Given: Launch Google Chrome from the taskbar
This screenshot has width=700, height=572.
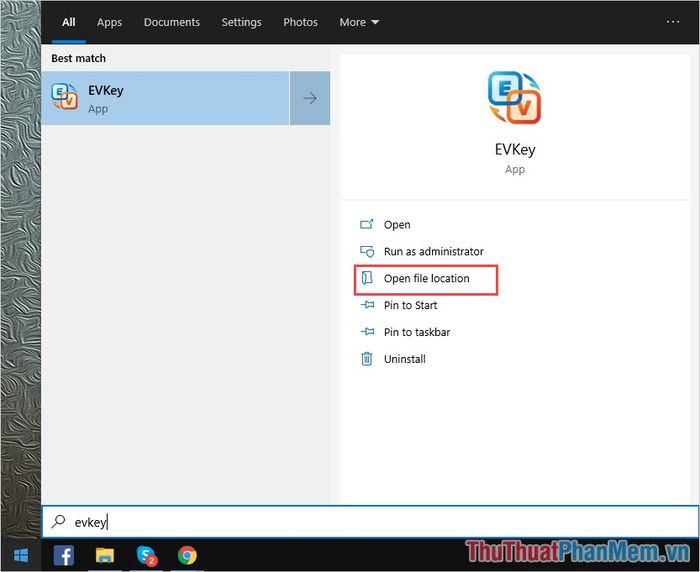Looking at the screenshot, I should click(187, 555).
